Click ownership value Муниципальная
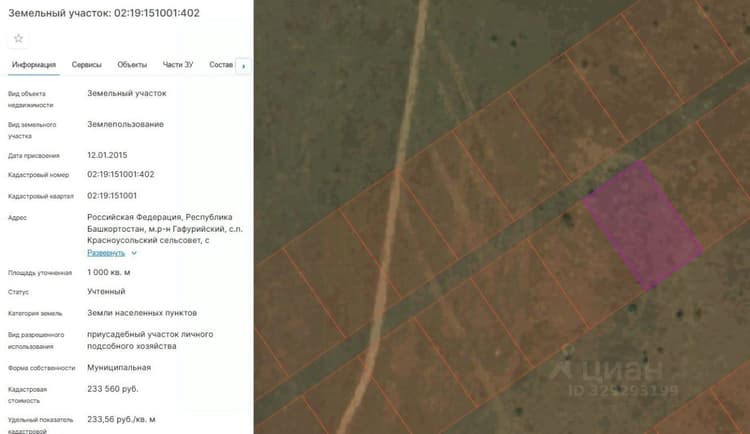This screenshot has height=434, width=750. [119, 367]
